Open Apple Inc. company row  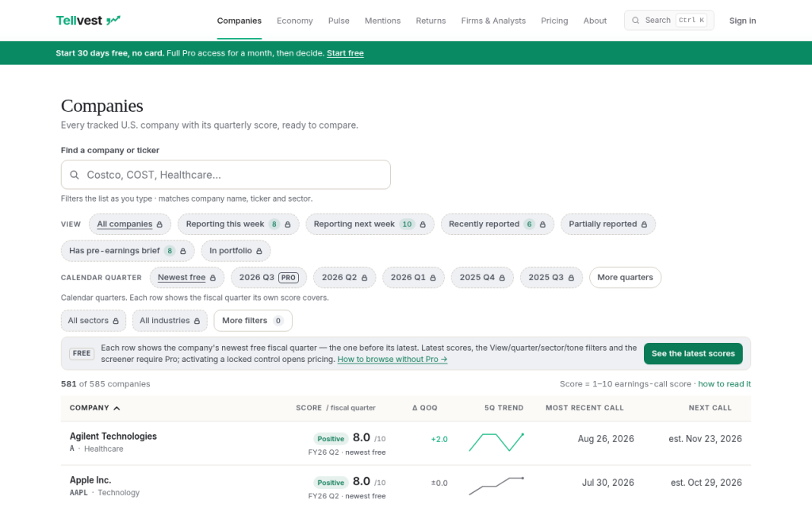(406, 487)
